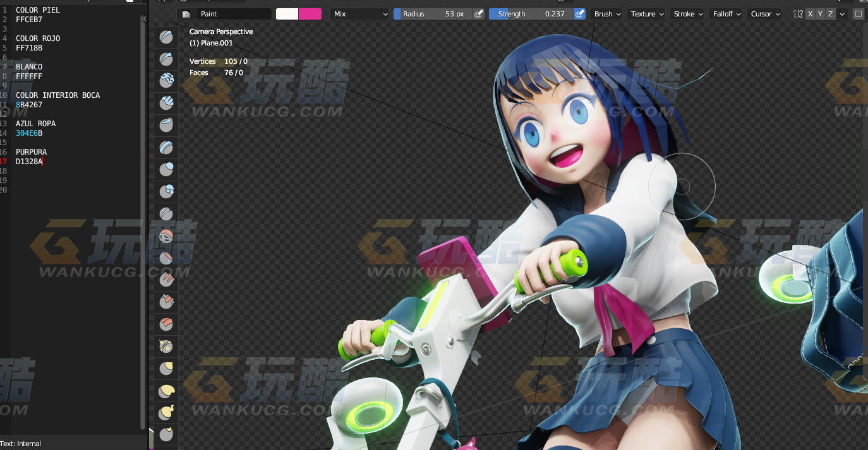868x450 pixels.
Task: Click the COLOR PIEL text line
Action: pos(38,10)
